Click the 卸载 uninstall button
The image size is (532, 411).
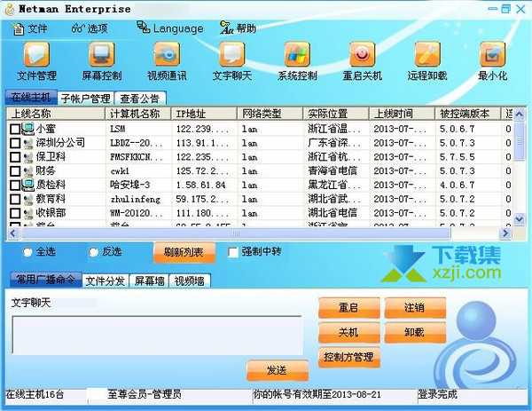point(415,332)
